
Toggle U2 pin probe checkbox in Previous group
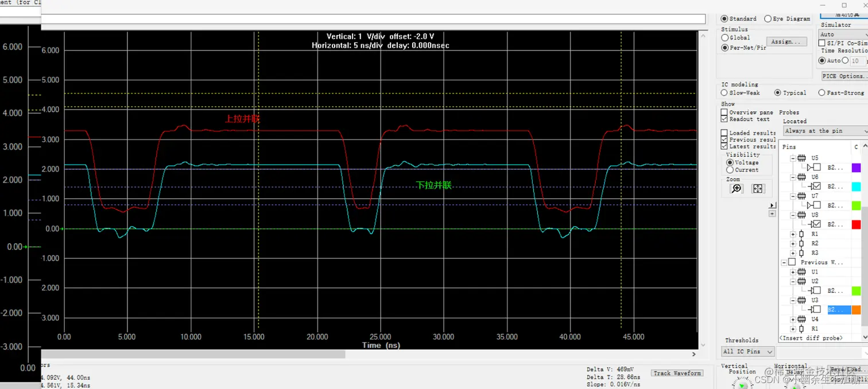coord(817,291)
